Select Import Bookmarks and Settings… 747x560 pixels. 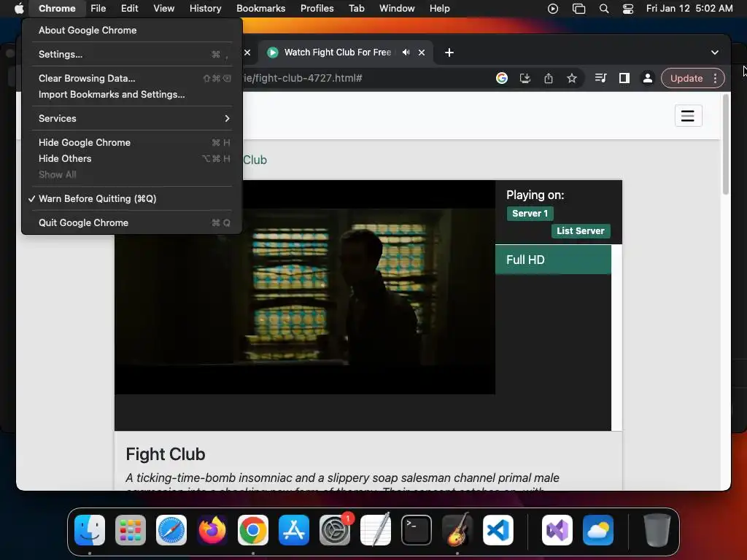tap(132, 94)
